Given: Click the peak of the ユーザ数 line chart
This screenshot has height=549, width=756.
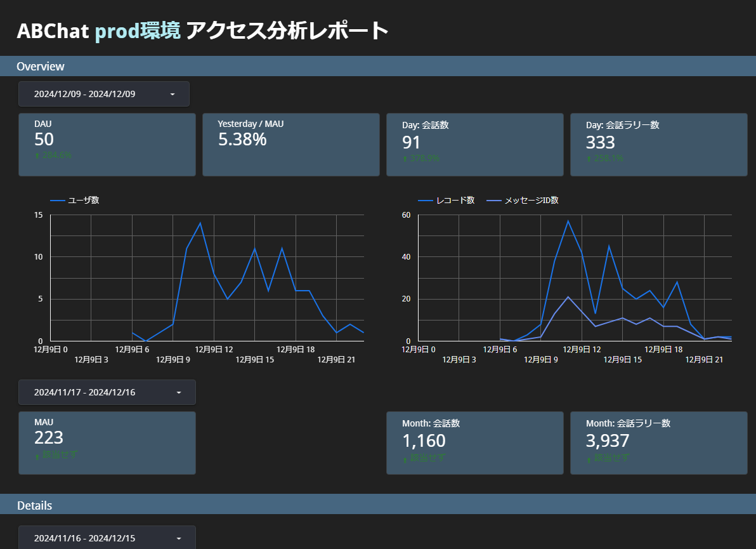Looking at the screenshot, I should click(x=200, y=223).
